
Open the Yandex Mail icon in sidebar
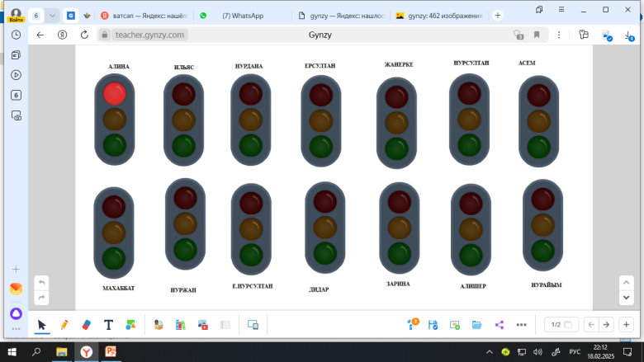point(16,289)
